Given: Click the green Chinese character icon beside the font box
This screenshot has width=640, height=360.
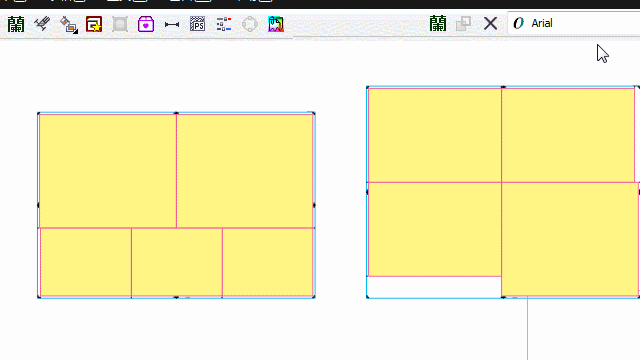Looking at the screenshot, I should coord(438,23).
